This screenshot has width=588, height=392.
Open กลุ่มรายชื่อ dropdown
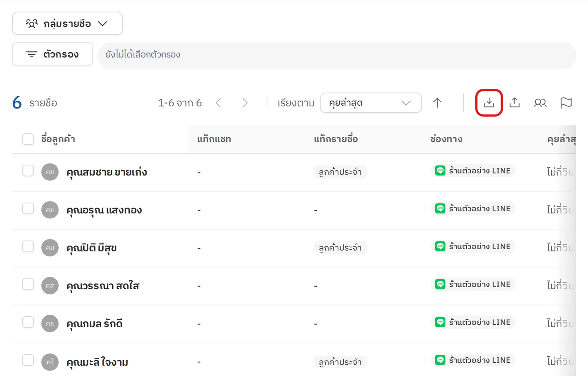[x=67, y=23]
